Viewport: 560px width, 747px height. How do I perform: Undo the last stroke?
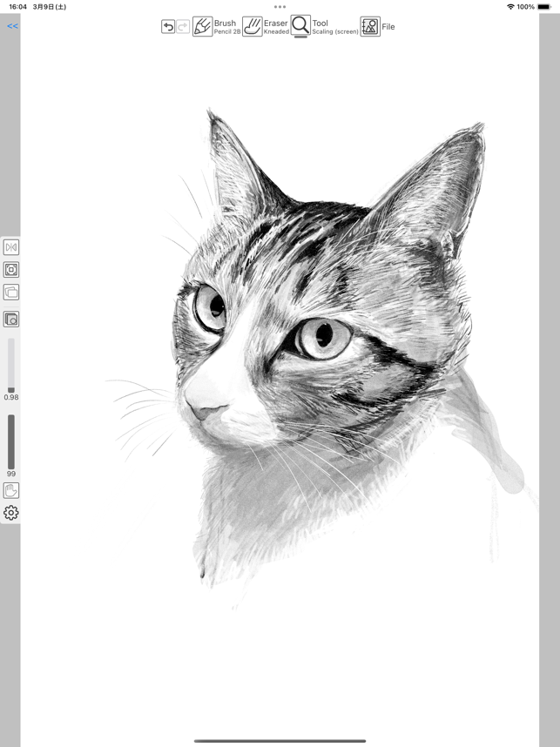click(x=168, y=27)
